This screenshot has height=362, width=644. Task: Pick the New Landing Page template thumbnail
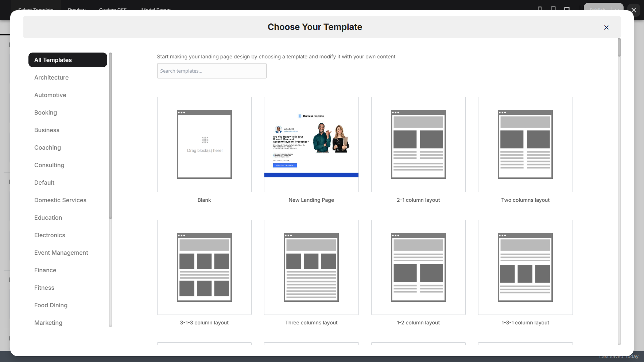tap(311, 145)
